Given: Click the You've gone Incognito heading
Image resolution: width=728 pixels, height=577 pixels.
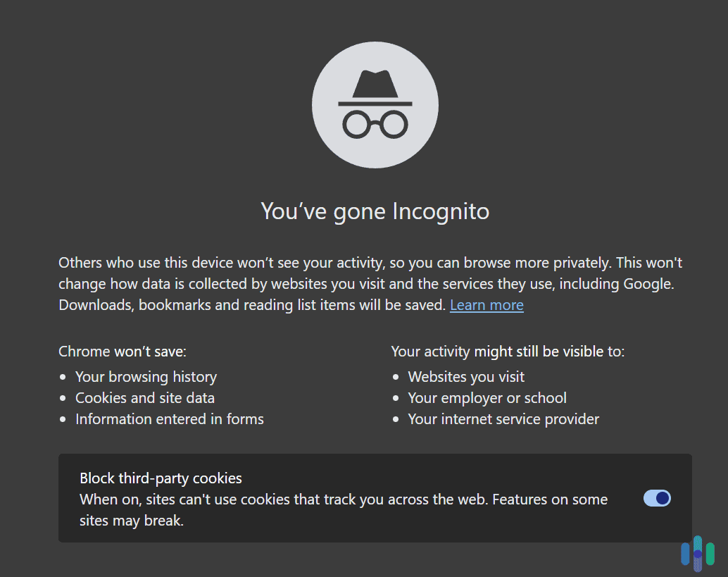Looking at the screenshot, I should click(x=375, y=211).
